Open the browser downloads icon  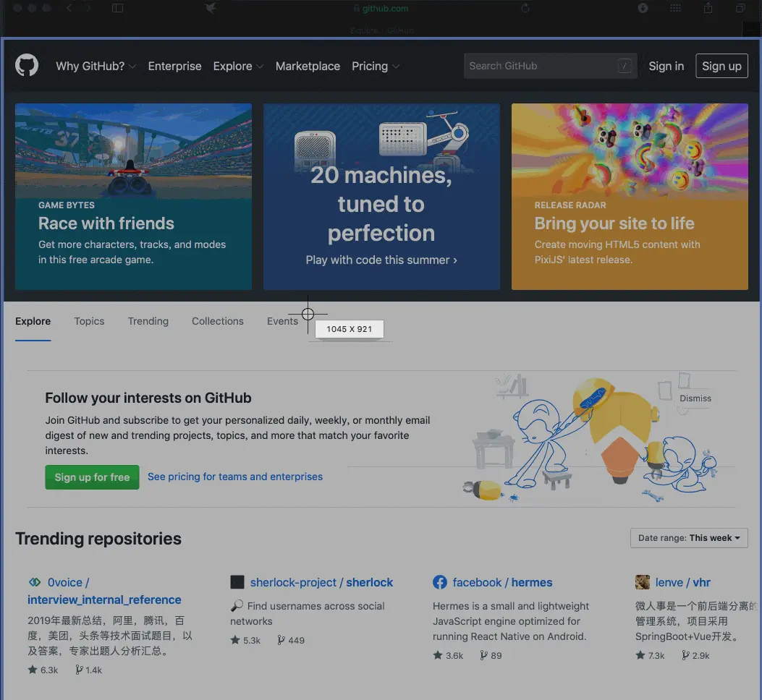tap(643, 8)
